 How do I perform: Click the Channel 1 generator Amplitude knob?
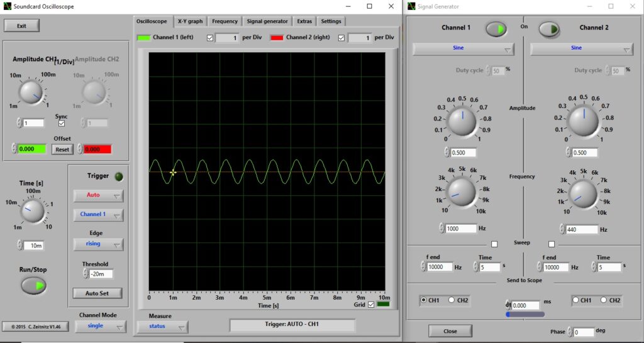(462, 121)
